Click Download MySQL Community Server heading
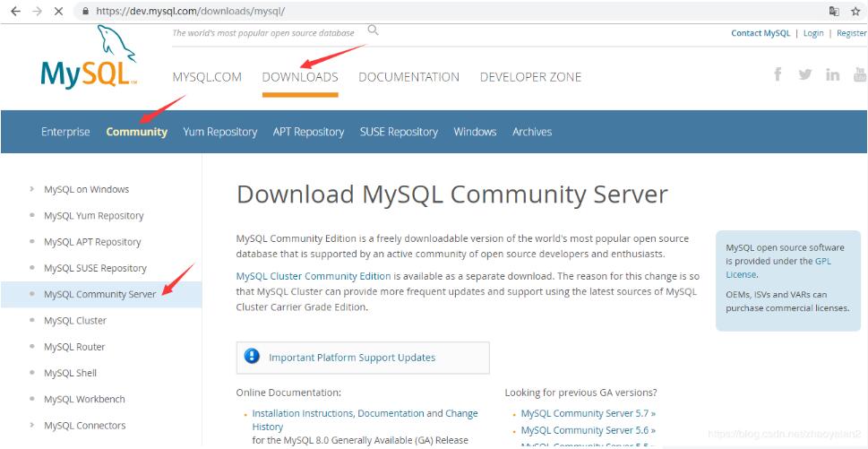 coord(451,194)
